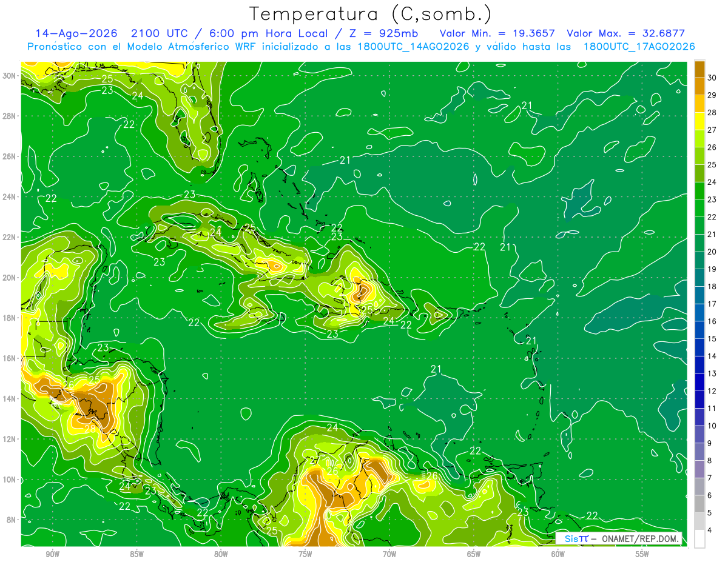Pick the dark blue swatch between 11 and 12

click(x=699, y=400)
